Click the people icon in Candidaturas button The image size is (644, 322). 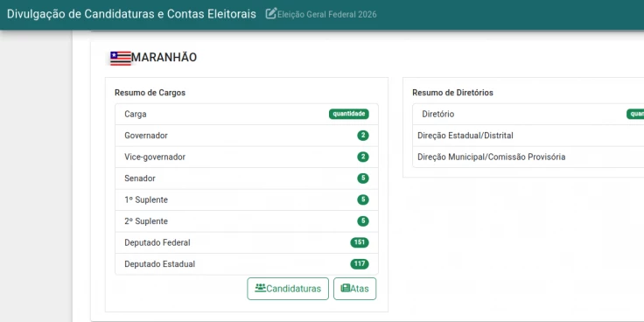(x=260, y=288)
